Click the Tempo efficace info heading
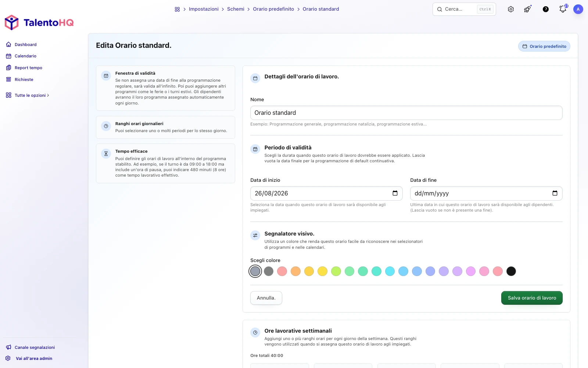Screen dimensions: 588x368 [131, 151]
